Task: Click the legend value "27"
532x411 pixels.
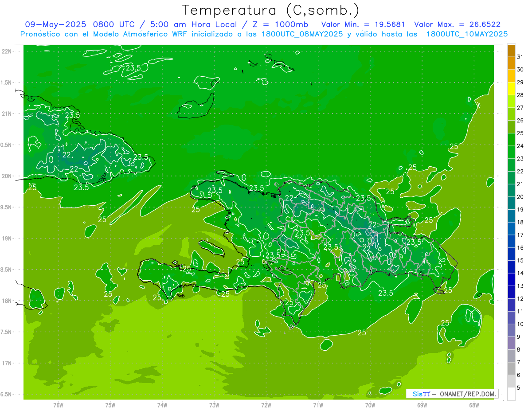Action: click(520, 108)
